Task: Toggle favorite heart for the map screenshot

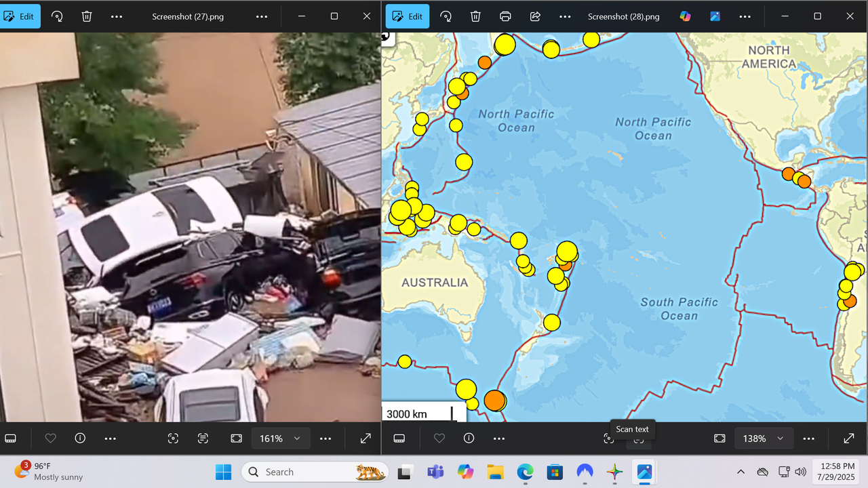Action: point(439,439)
